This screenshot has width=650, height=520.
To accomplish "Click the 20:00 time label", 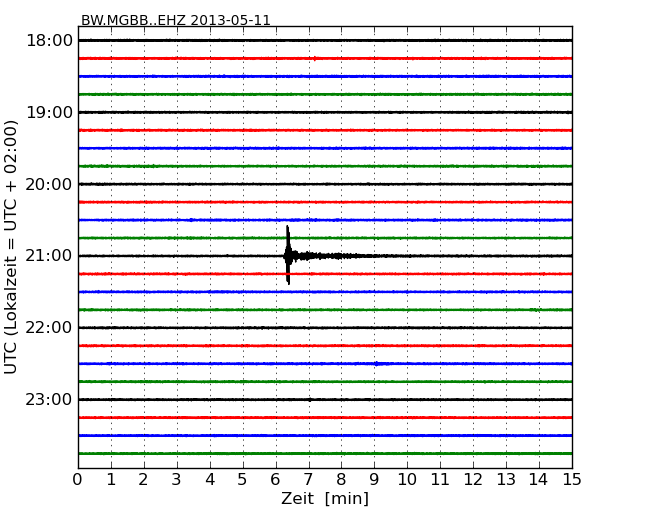I will pos(49,184).
